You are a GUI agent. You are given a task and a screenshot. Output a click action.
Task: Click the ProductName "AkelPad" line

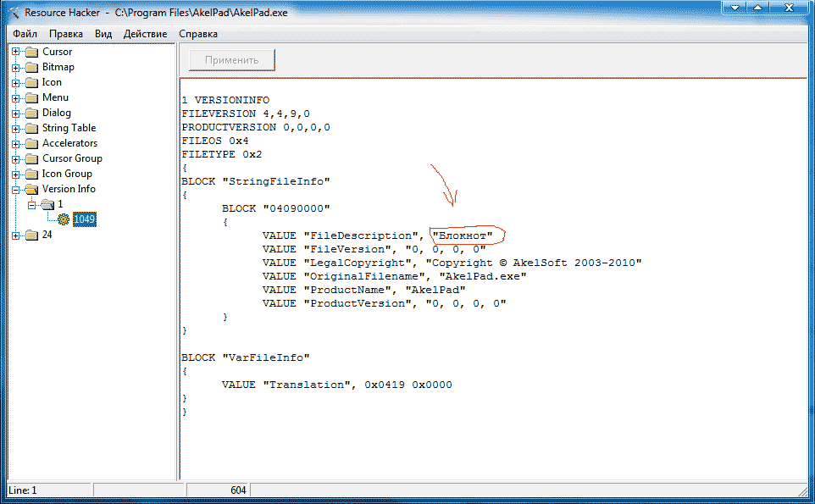(x=363, y=290)
